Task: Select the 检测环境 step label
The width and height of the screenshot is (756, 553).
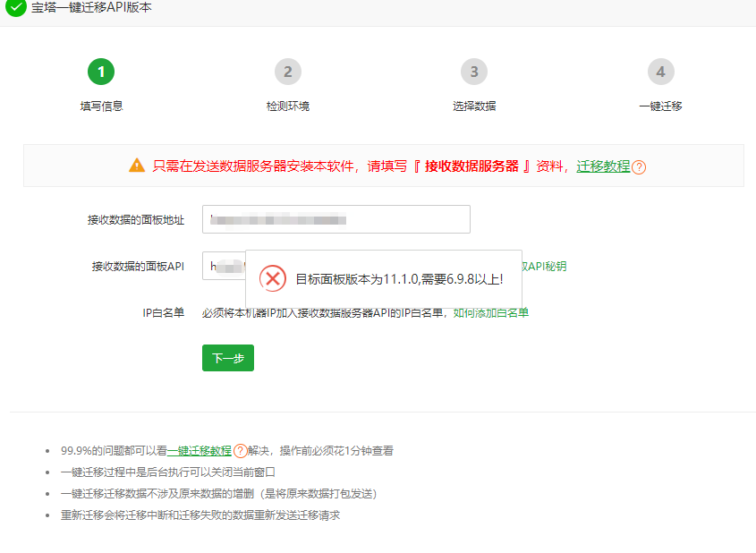Action: (287, 106)
